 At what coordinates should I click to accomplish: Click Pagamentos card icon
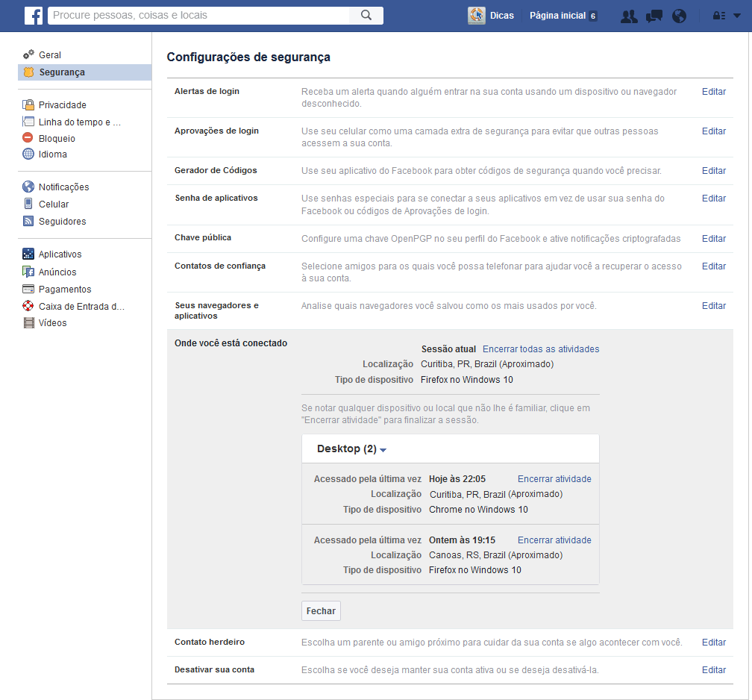pos(28,289)
